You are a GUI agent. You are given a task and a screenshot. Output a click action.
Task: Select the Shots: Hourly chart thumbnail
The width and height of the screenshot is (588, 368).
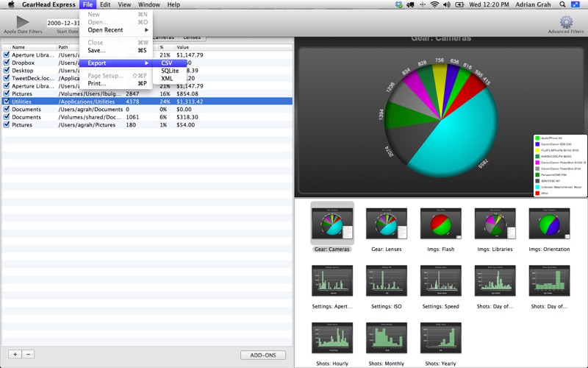332,338
